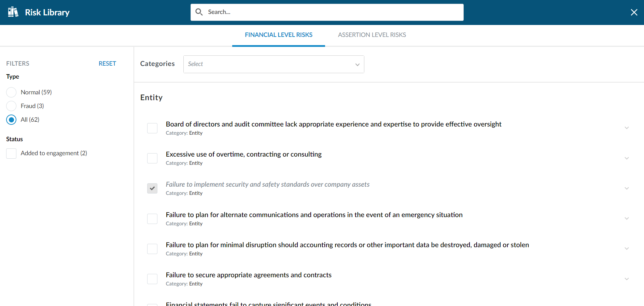Open the Categories select dropdown
The height and width of the screenshot is (306, 644).
click(x=274, y=64)
